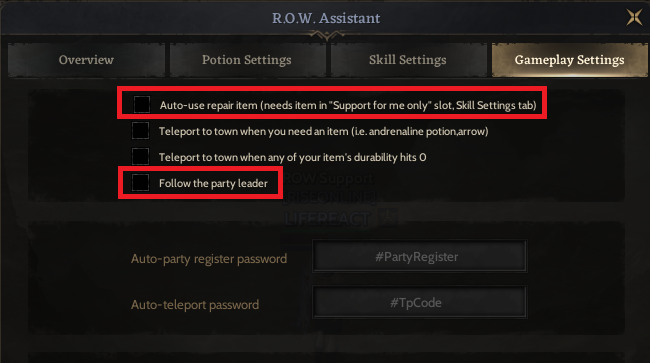
Task: Click the Auto-use repair item description text
Action: [x=348, y=105]
